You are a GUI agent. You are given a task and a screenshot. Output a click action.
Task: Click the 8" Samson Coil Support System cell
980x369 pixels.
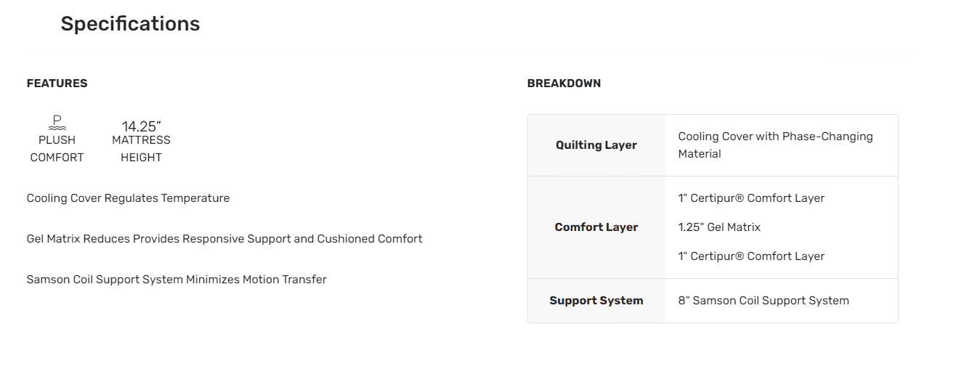click(x=764, y=301)
